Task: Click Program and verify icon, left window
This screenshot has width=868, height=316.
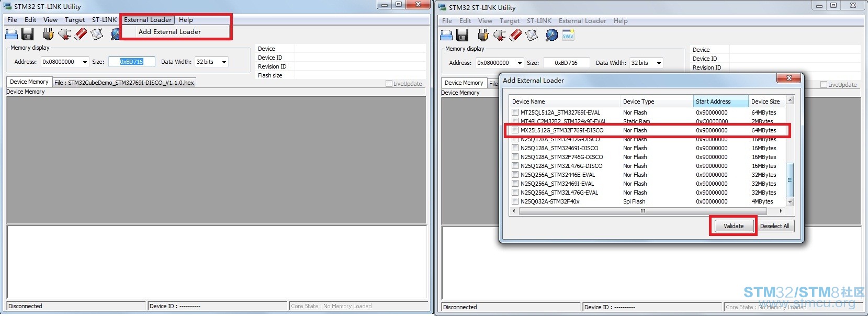Action: pos(97,35)
